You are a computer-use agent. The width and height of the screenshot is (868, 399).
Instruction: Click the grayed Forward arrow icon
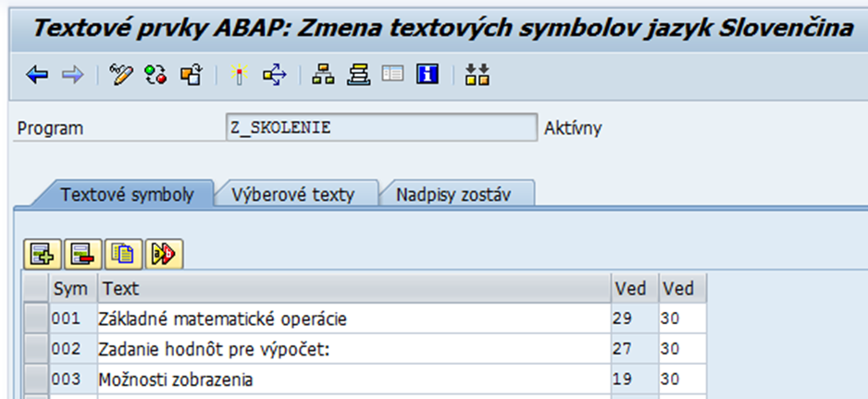click(x=72, y=74)
